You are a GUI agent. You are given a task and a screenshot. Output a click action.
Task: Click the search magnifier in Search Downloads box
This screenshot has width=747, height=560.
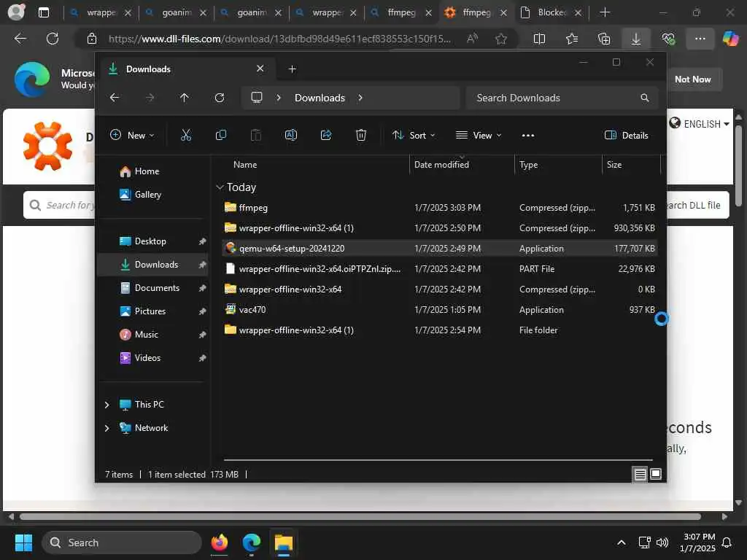[x=645, y=98]
